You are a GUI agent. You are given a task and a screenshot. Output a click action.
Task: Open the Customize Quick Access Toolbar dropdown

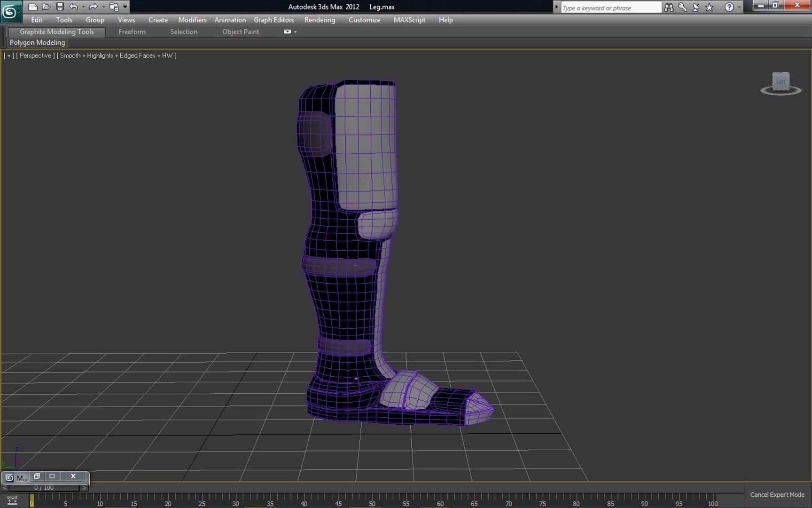[x=125, y=7]
